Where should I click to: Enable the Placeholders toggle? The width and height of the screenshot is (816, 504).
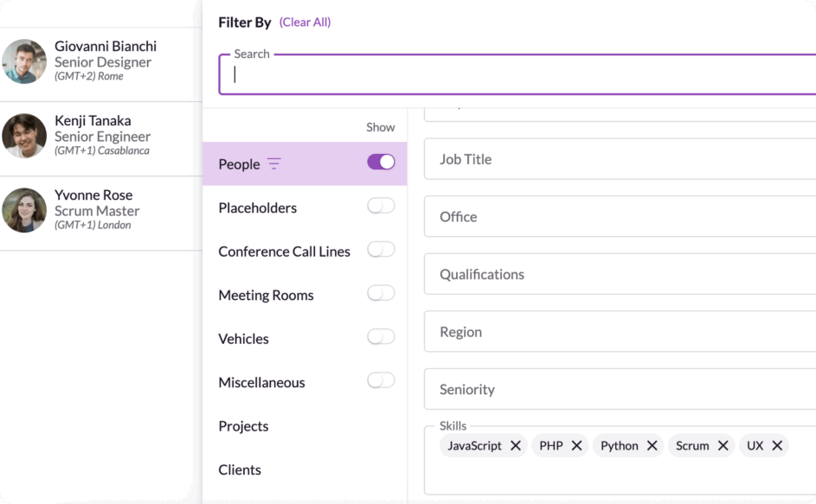point(381,206)
